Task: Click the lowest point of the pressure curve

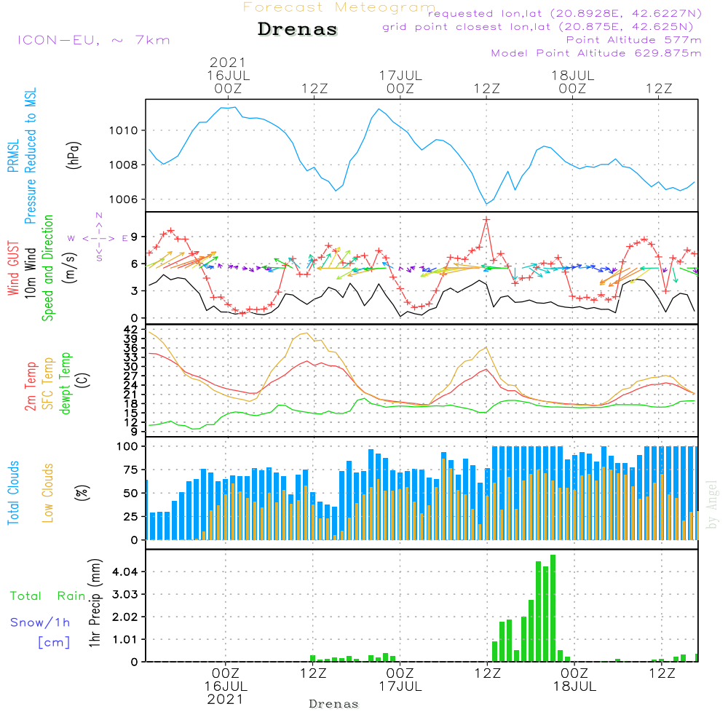Action: pyautogui.click(x=486, y=204)
